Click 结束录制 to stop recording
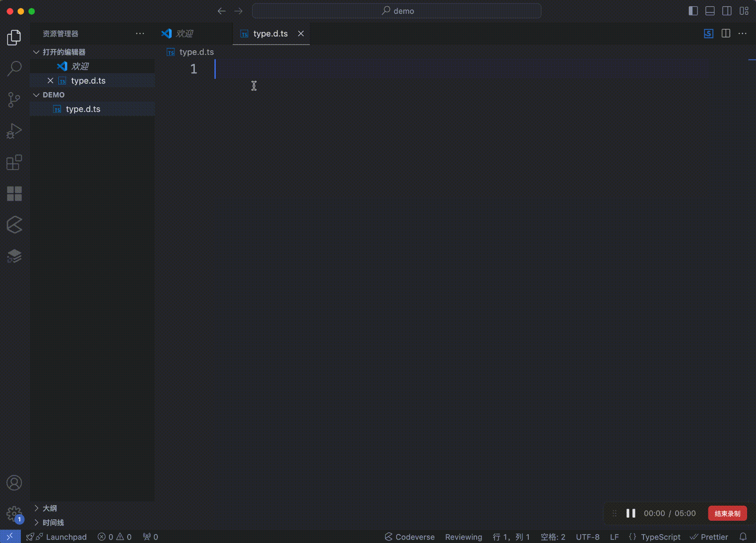Screen dimensions: 756x543 pyautogui.click(x=728, y=513)
